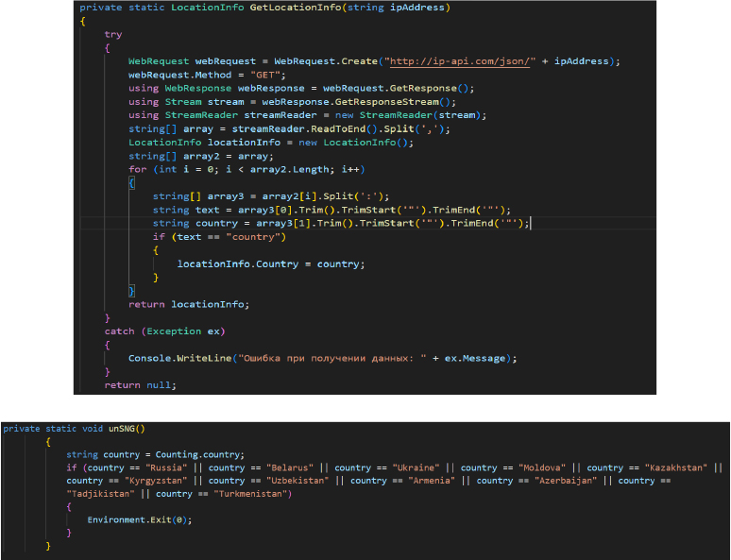This screenshot has height=560, width=731.
Task: Click the unSNG method name
Action: (122, 429)
